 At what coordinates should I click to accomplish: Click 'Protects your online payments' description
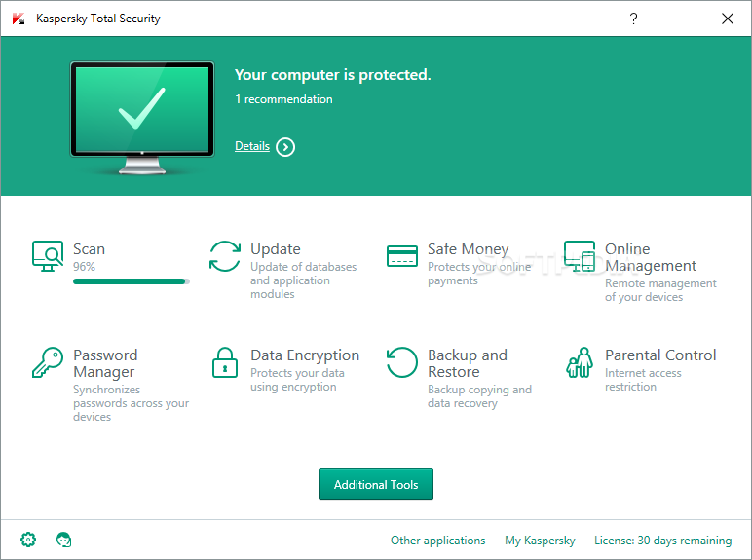click(x=479, y=274)
